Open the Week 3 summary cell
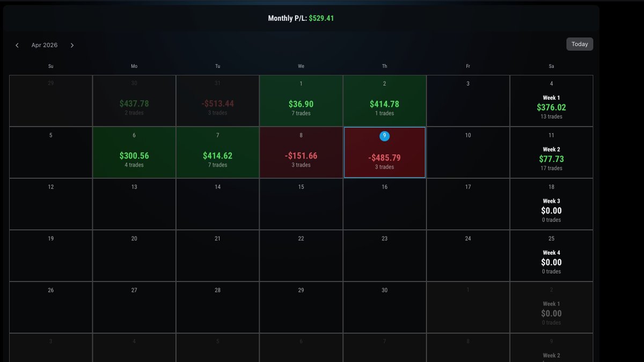Viewport: 644px width, 362px height. click(552, 204)
